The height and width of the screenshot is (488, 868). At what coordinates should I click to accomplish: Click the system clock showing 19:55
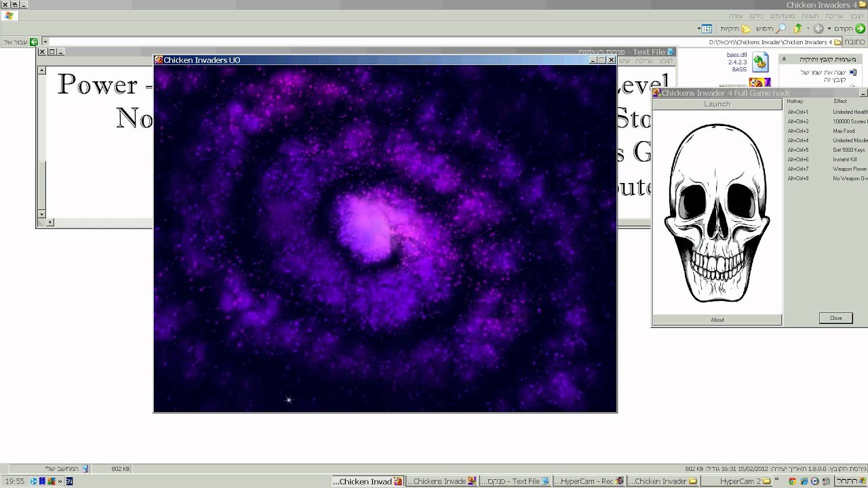coord(15,481)
